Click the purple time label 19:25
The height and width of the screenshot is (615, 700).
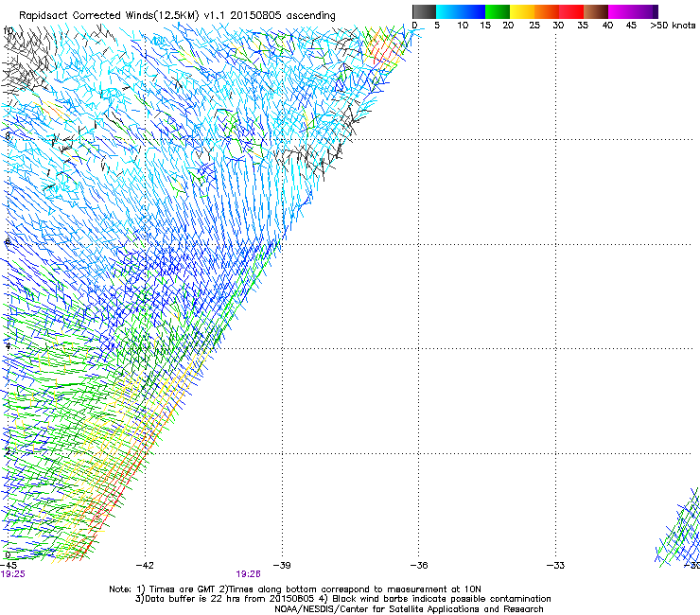[13, 574]
